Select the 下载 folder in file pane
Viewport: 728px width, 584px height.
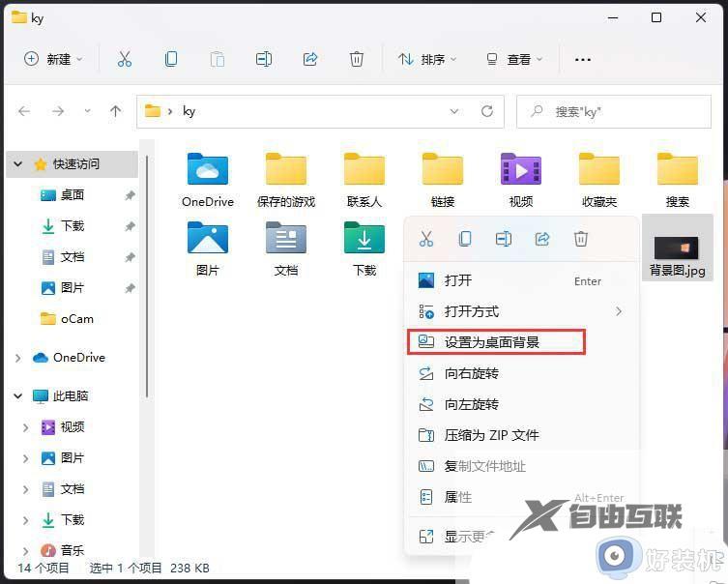(x=364, y=248)
